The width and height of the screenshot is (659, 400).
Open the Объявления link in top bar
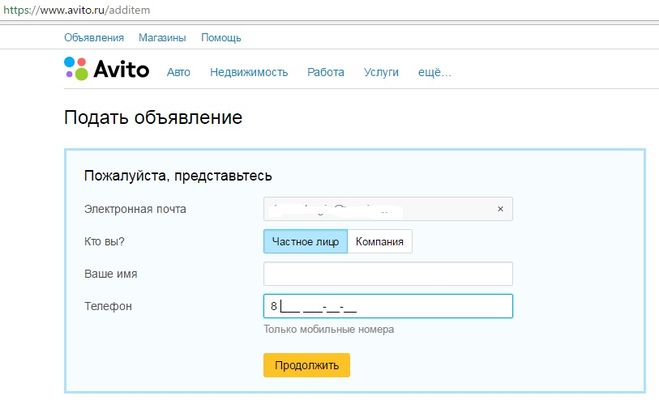pyautogui.click(x=94, y=38)
